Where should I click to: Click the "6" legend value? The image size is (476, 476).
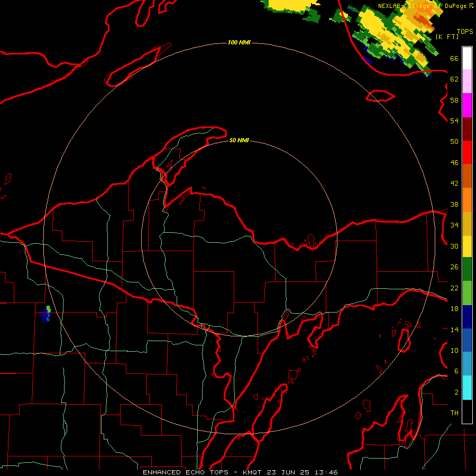coord(456,371)
